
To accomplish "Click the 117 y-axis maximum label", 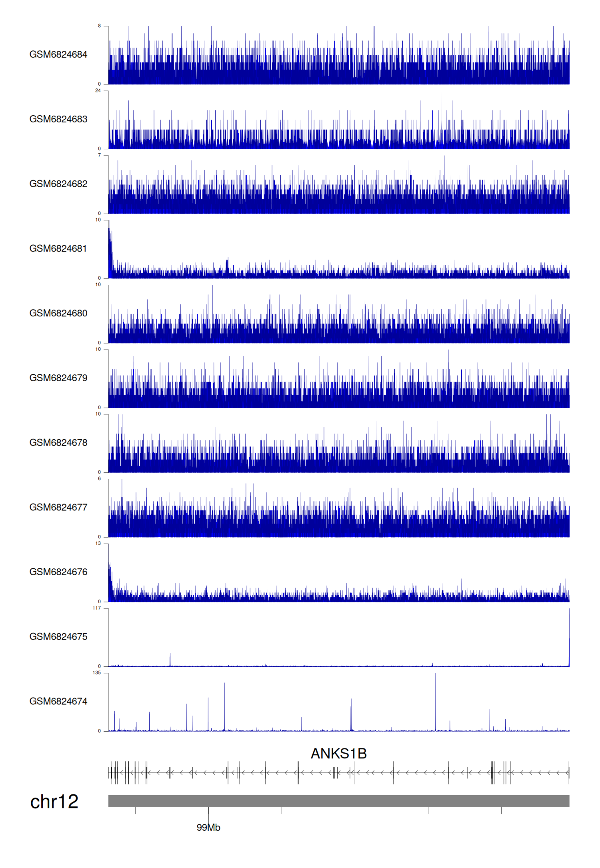I will click(97, 608).
